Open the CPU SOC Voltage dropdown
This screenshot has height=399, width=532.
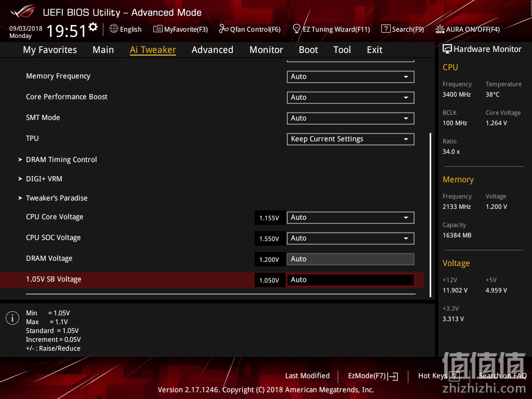tap(351, 238)
